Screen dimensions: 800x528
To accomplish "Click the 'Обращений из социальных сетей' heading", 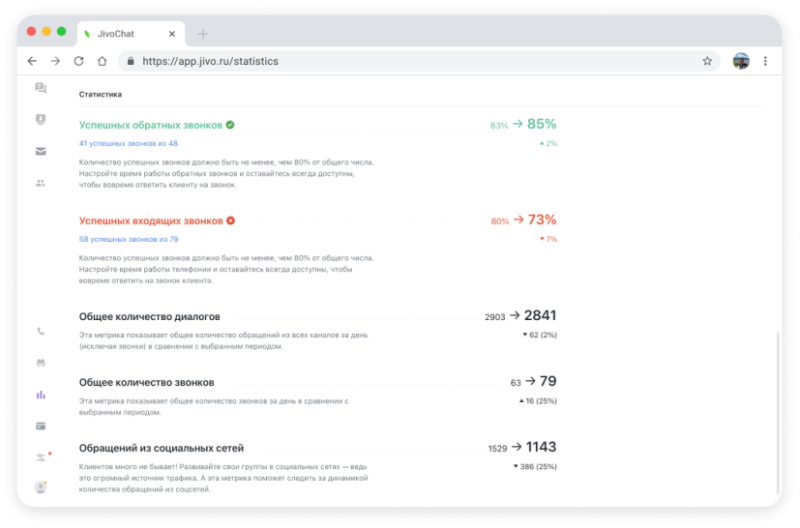I will tap(161, 448).
